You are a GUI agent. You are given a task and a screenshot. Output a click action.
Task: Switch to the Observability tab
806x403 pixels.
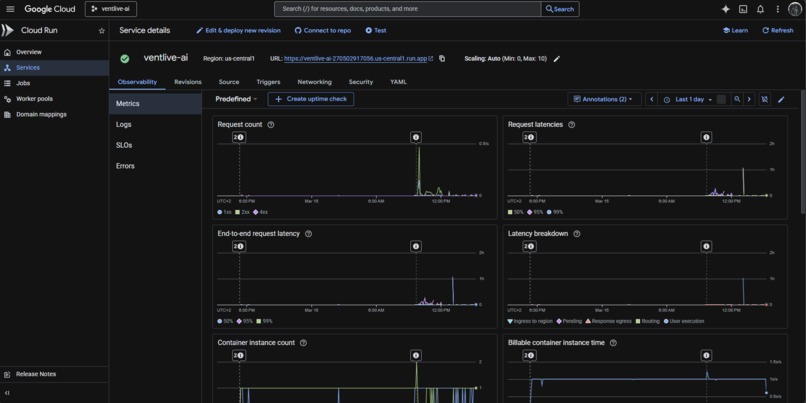click(x=137, y=82)
